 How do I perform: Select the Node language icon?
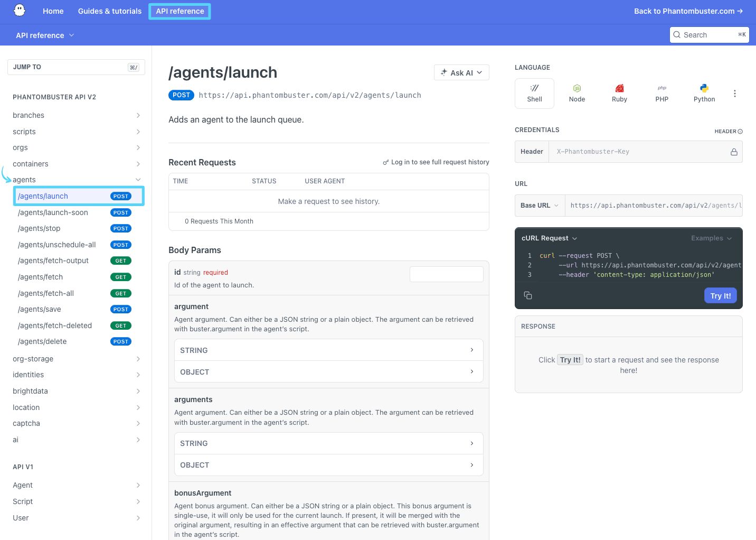577,94
